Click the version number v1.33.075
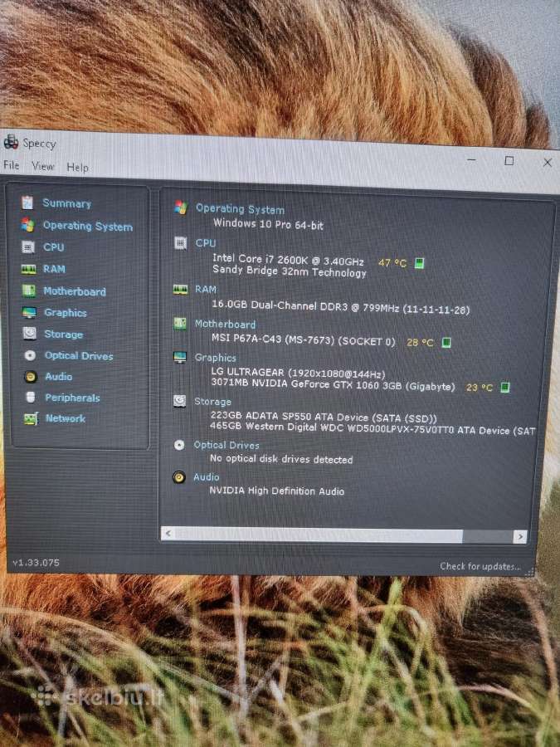The height and width of the screenshot is (747, 560). click(x=37, y=563)
